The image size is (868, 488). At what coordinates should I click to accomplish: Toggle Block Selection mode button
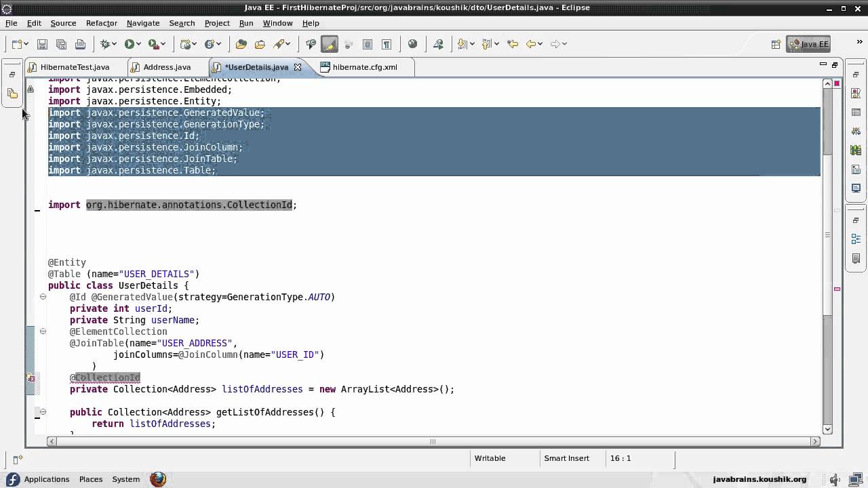point(368,44)
